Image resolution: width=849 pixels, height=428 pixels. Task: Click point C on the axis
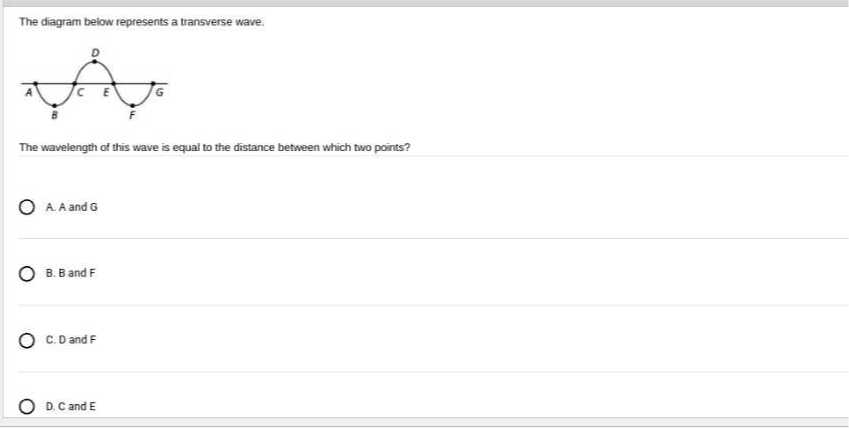[75, 83]
